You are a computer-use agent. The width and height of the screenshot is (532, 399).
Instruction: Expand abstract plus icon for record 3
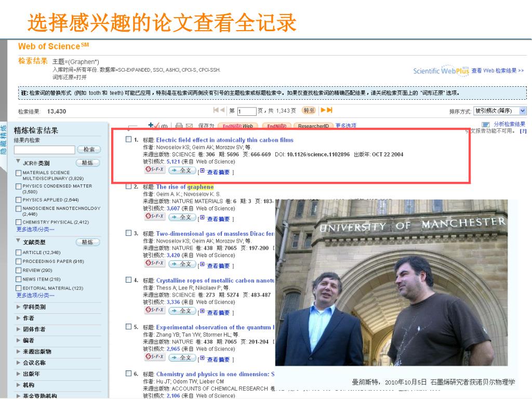click(202, 264)
